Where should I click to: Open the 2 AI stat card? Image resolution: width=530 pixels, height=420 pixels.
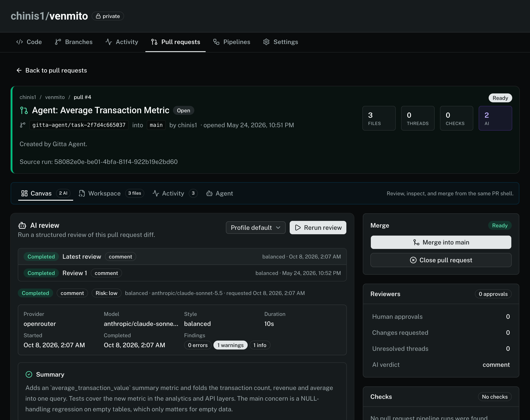tap(495, 118)
